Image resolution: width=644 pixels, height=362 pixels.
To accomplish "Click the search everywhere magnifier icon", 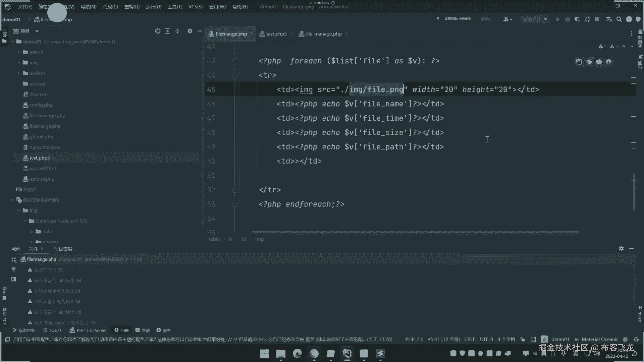I will tap(619, 19).
